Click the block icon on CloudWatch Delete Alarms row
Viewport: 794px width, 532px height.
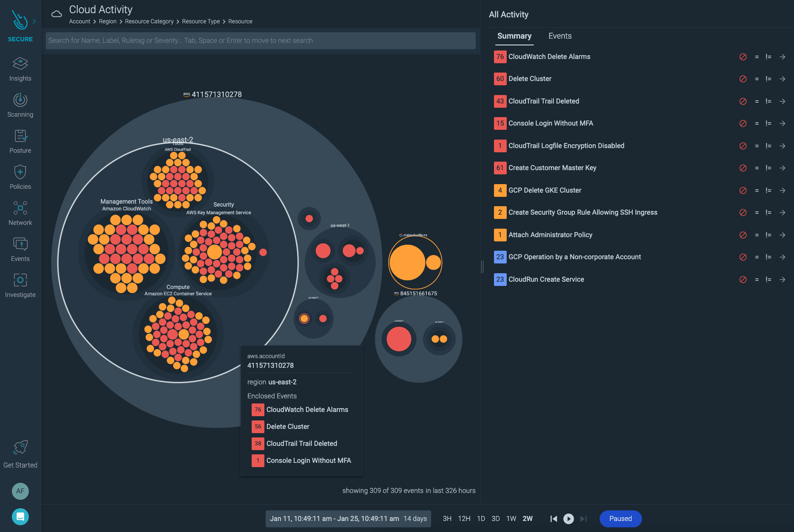(x=743, y=56)
